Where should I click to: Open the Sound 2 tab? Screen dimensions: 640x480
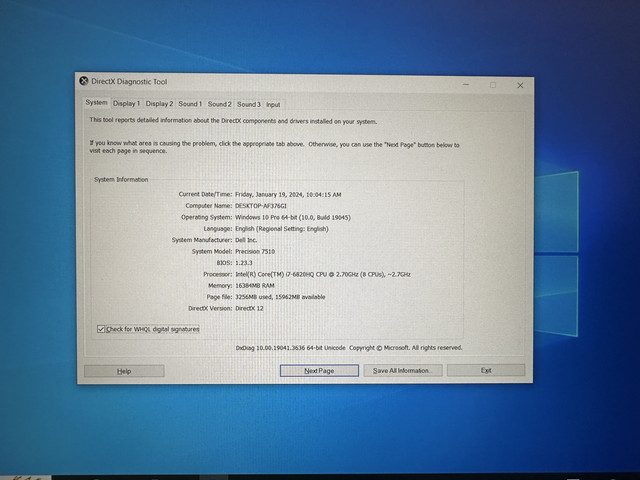point(220,104)
